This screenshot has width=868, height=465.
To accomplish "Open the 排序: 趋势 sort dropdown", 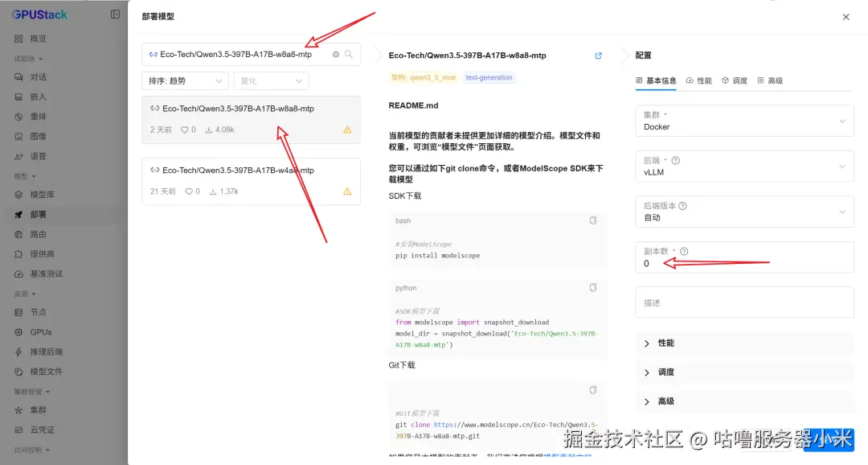I will coord(185,81).
